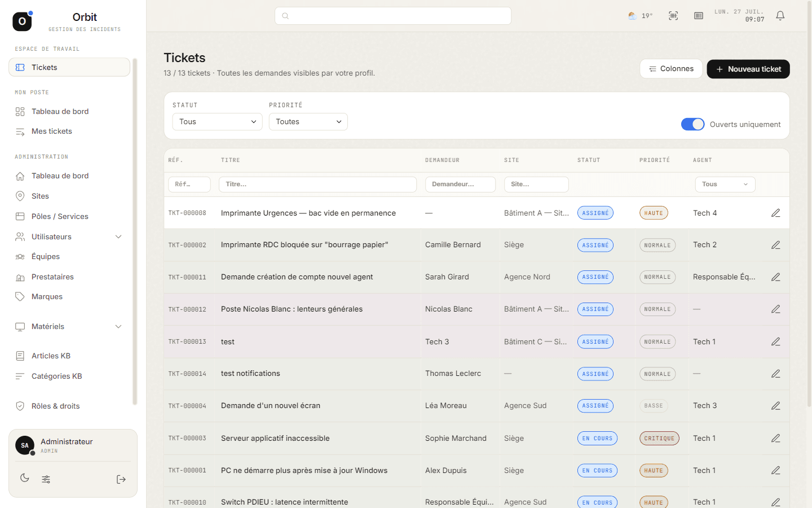Open Rôles & droits page
The width and height of the screenshot is (812, 508).
point(69,406)
